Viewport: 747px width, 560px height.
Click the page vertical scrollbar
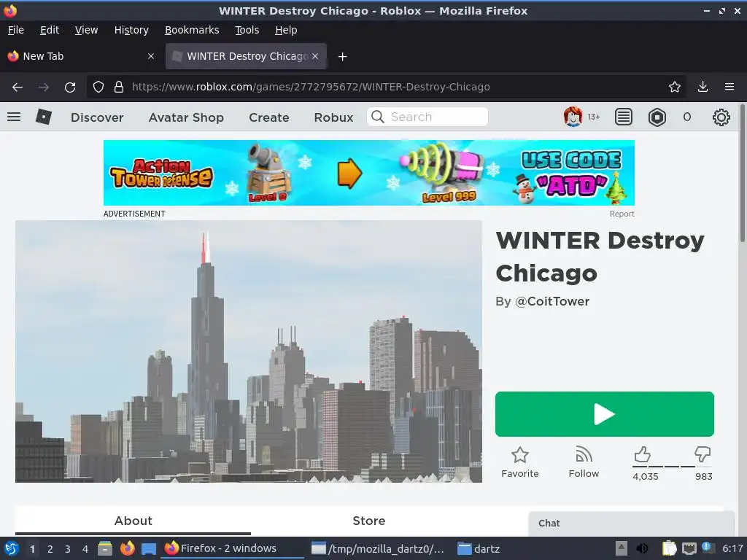point(742,174)
